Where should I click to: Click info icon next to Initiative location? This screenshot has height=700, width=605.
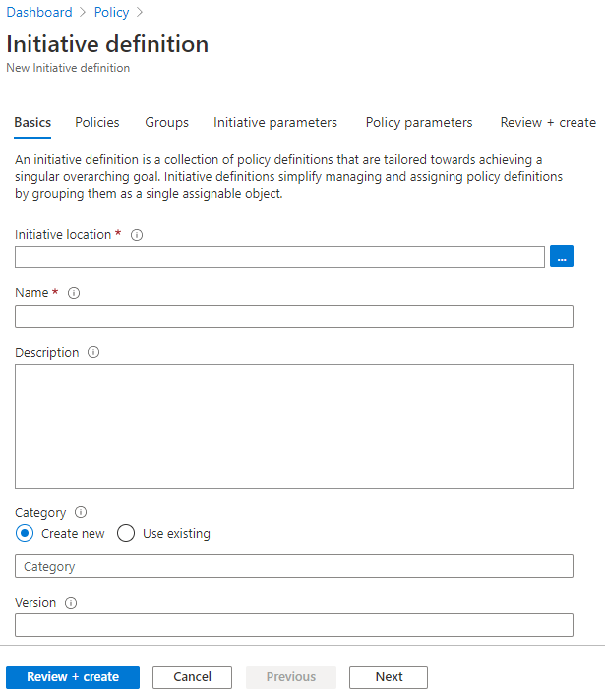tap(137, 235)
